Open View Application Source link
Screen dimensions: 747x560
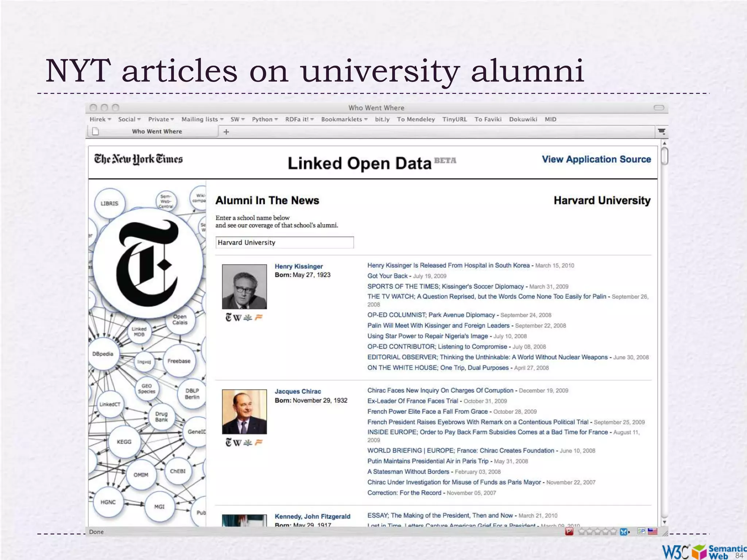(596, 159)
